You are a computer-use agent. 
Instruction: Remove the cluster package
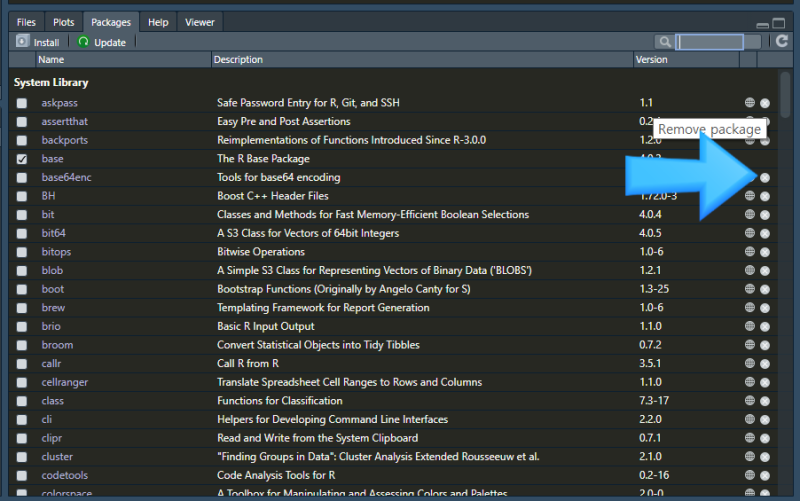pyautogui.click(x=765, y=457)
